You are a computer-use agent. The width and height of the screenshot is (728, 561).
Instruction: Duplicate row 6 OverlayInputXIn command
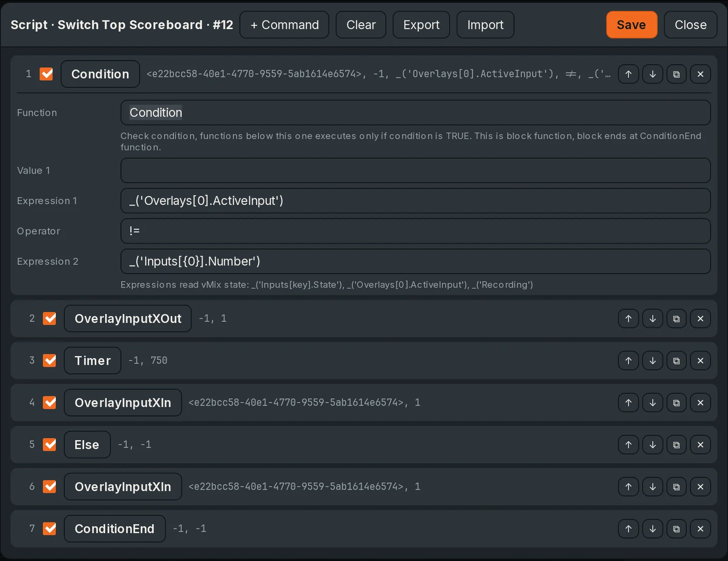pyautogui.click(x=677, y=487)
